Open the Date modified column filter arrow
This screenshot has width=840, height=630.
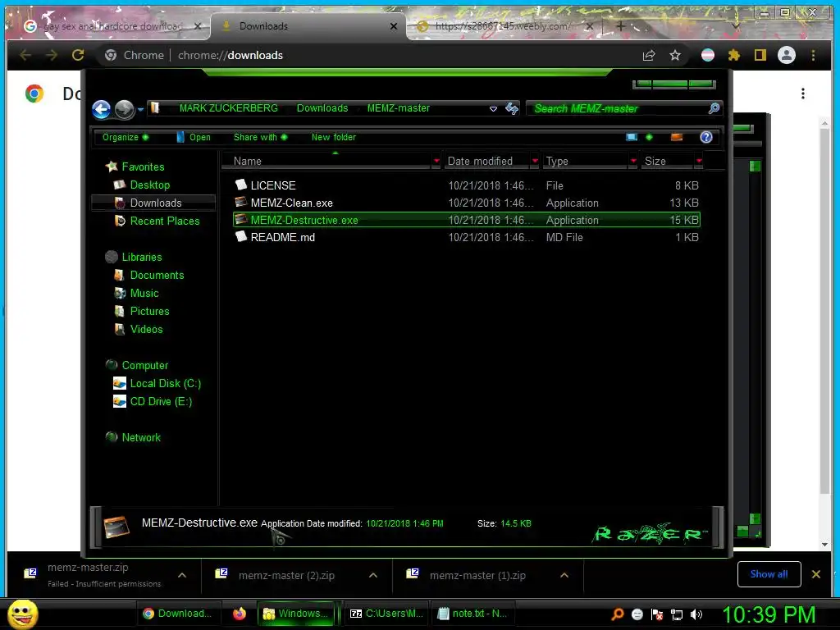(535, 161)
